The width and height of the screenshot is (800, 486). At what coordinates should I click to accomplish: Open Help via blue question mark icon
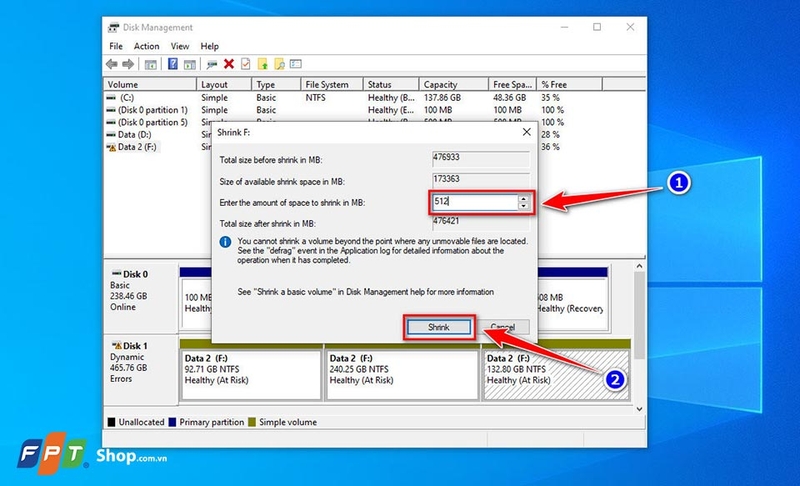[173, 64]
